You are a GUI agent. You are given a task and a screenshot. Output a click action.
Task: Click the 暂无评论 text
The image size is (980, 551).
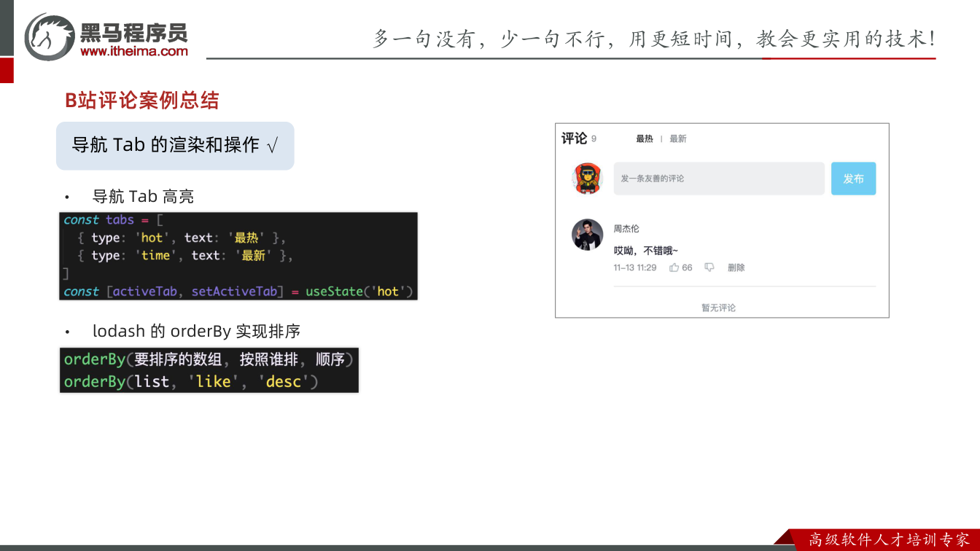point(718,308)
